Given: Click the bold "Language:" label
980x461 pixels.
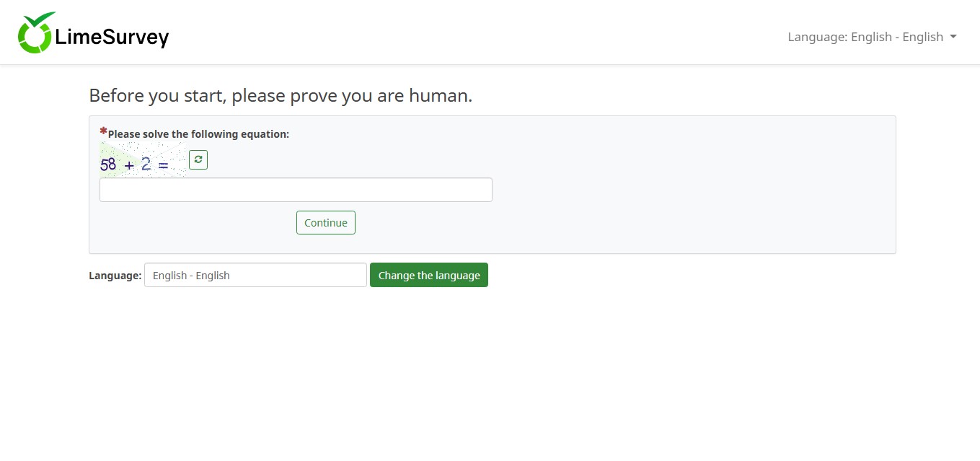Looking at the screenshot, I should click(115, 276).
